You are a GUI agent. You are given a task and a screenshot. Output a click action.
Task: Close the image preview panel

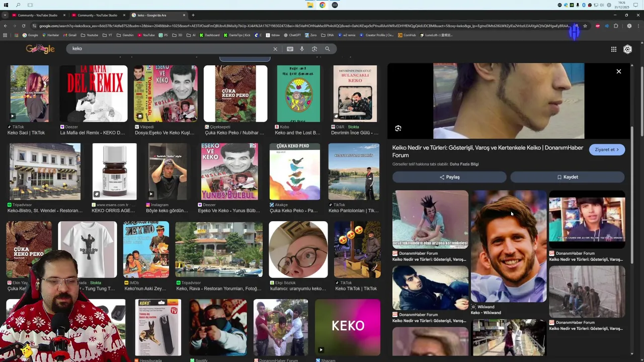tap(619, 71)
